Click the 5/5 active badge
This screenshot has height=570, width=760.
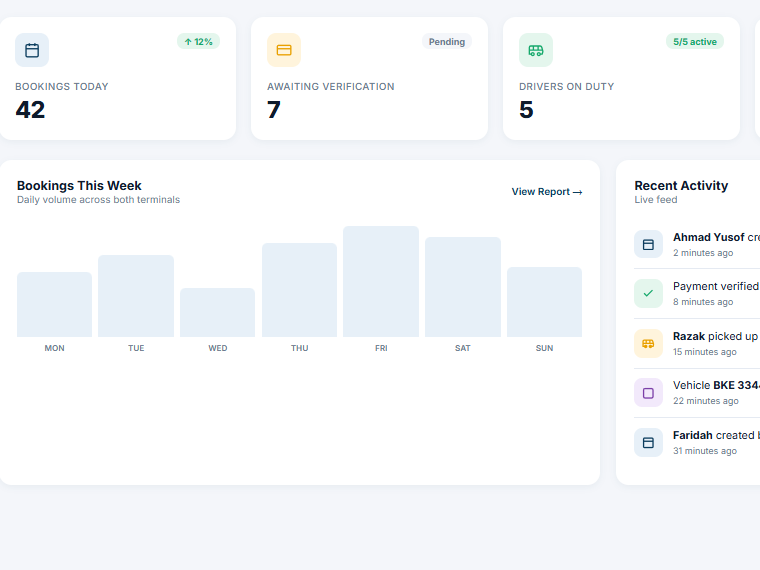(x=695, y=42)
